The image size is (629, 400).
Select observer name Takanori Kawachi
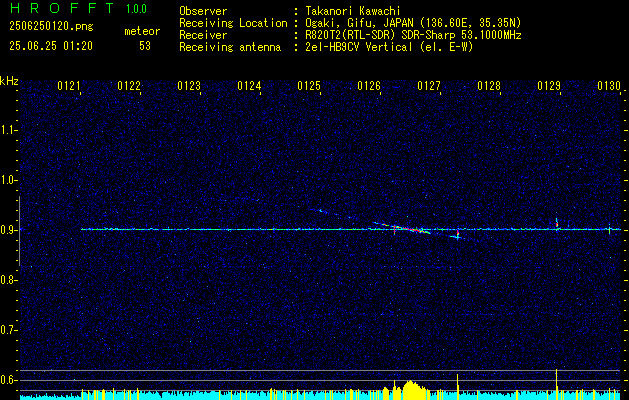(x=353, y=11)
